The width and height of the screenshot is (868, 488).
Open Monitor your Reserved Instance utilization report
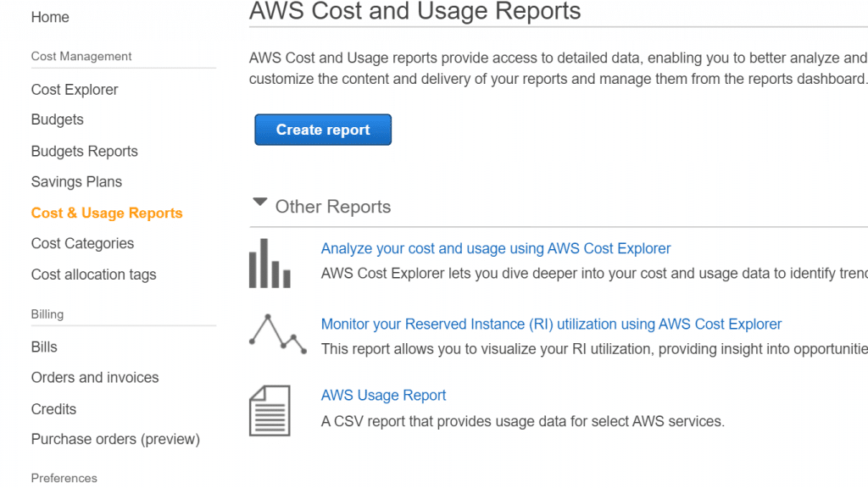[x=551, y=324]
